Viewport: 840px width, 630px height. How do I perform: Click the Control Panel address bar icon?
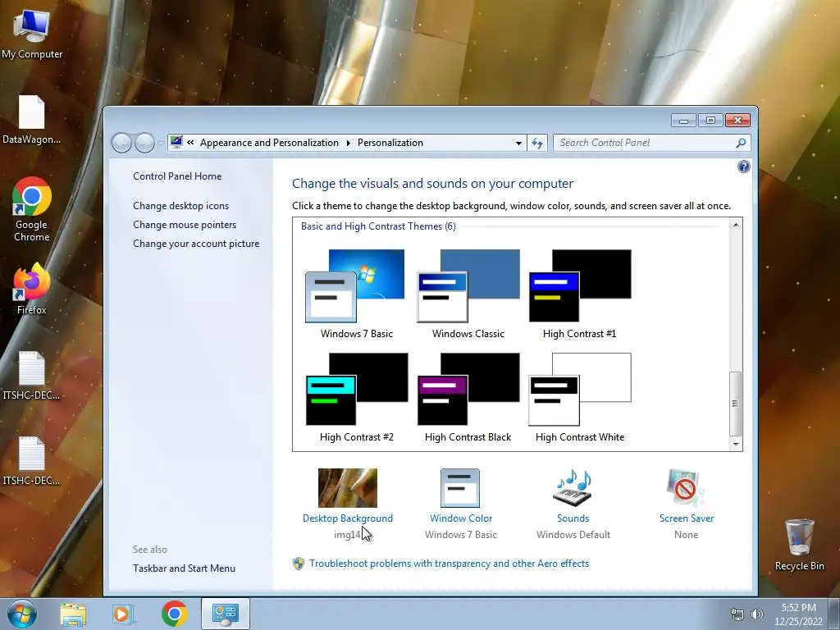pyautogui.click(x=176, y=142)
